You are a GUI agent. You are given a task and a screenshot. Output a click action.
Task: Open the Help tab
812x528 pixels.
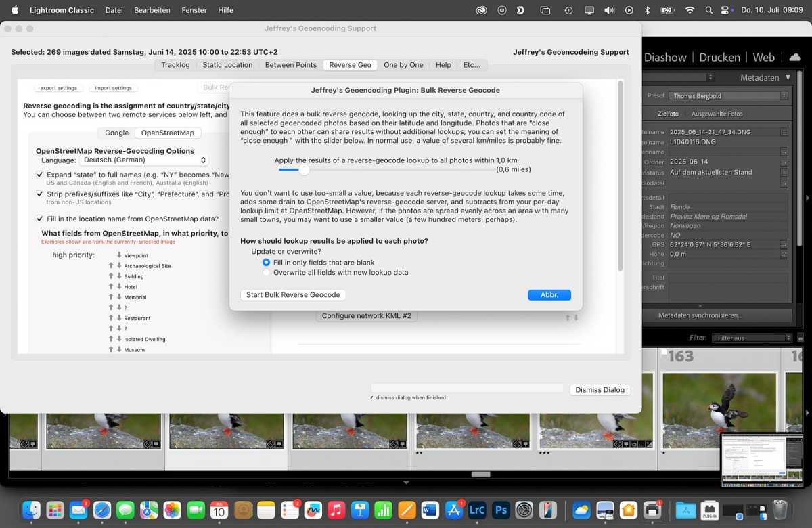pos(443,65)
